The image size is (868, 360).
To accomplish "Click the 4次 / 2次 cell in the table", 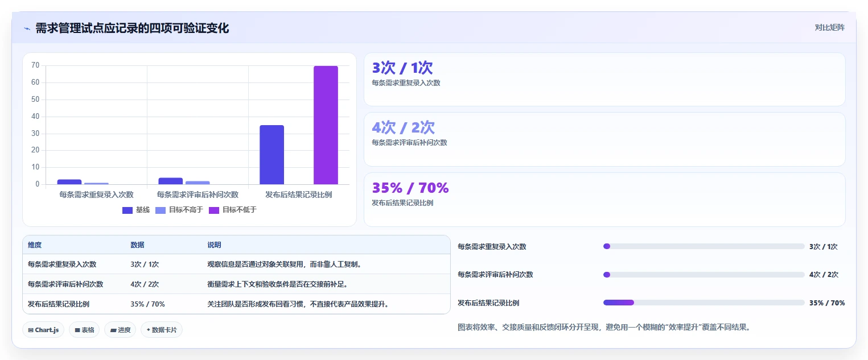I will point(145,284).
